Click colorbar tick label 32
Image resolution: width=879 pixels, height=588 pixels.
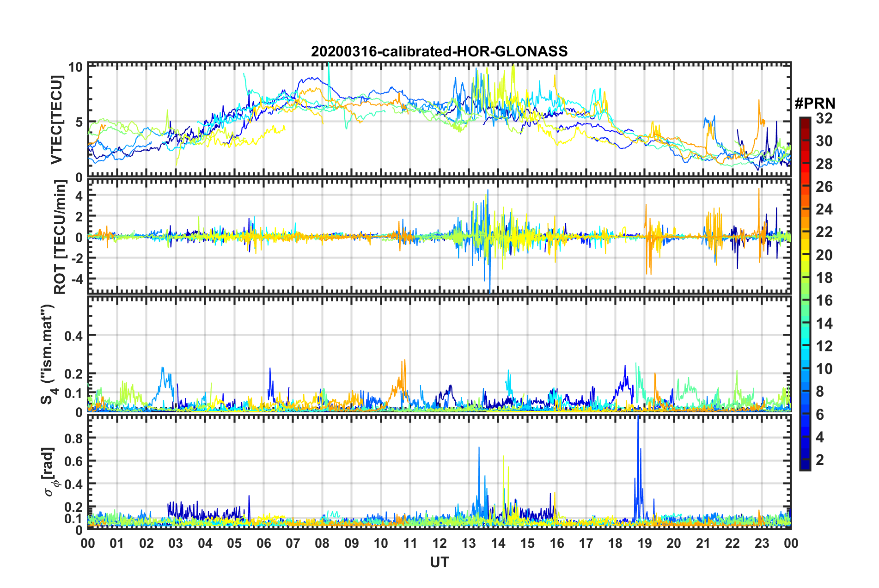(824, 118)
